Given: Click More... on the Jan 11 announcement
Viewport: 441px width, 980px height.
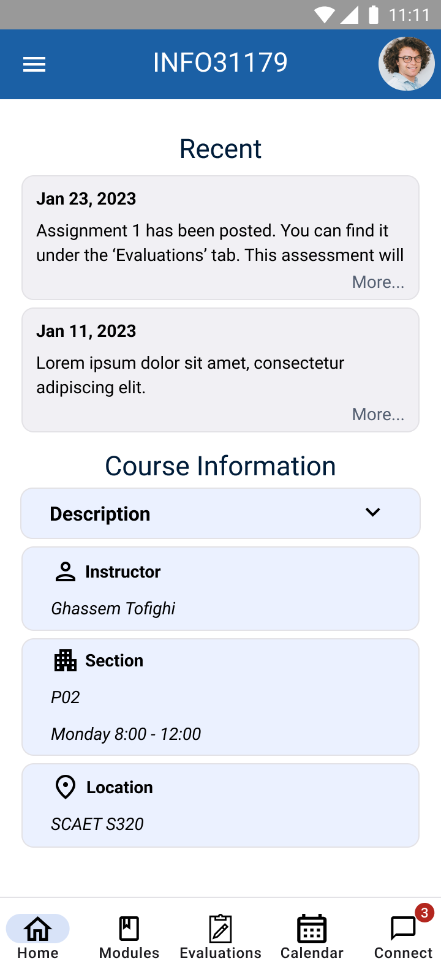Looking at the screenshot, I should coord(378,415).
